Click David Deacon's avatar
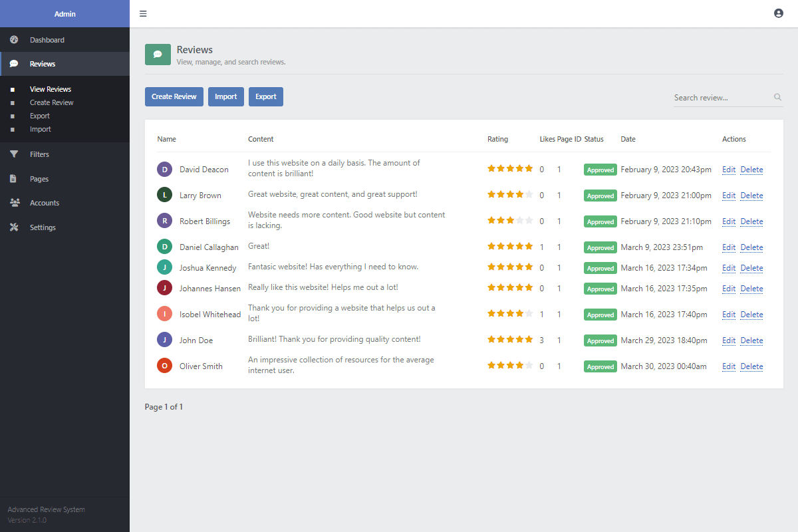The image size is (798, 532). tap(165, 169)
